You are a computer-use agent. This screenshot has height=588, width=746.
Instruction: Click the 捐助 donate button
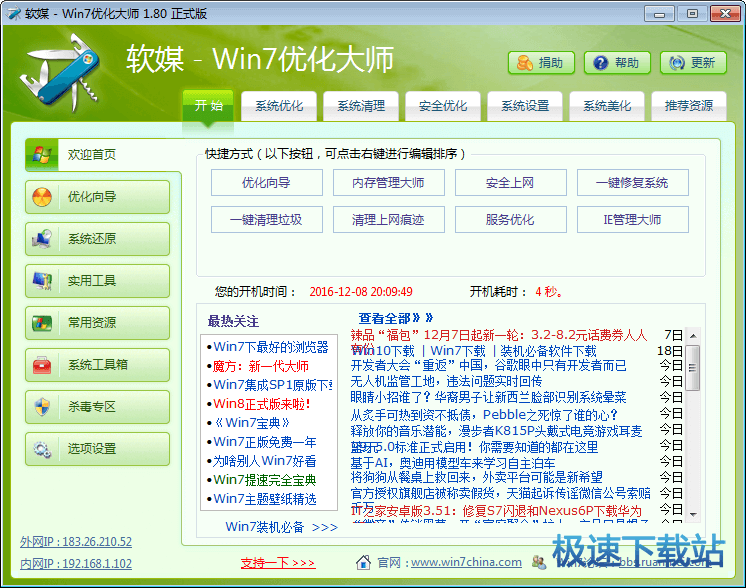point(541,63)
